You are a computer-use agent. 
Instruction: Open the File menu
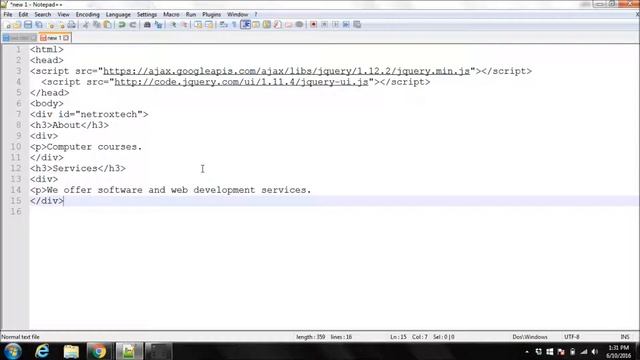(8, 14)
